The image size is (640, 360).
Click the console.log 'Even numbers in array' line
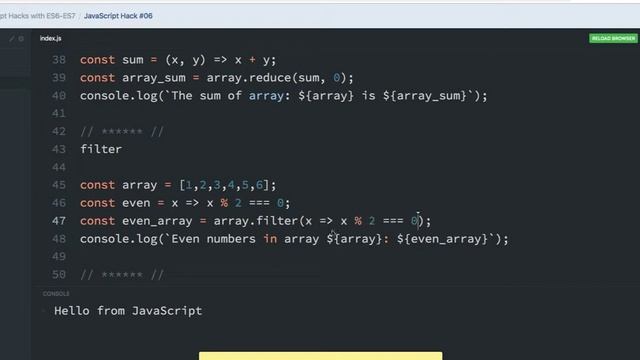[x=294, y=239]
